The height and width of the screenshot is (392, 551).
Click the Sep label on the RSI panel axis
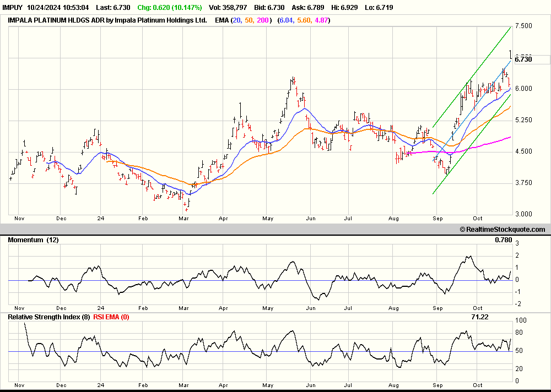click(x=437, y=385)
